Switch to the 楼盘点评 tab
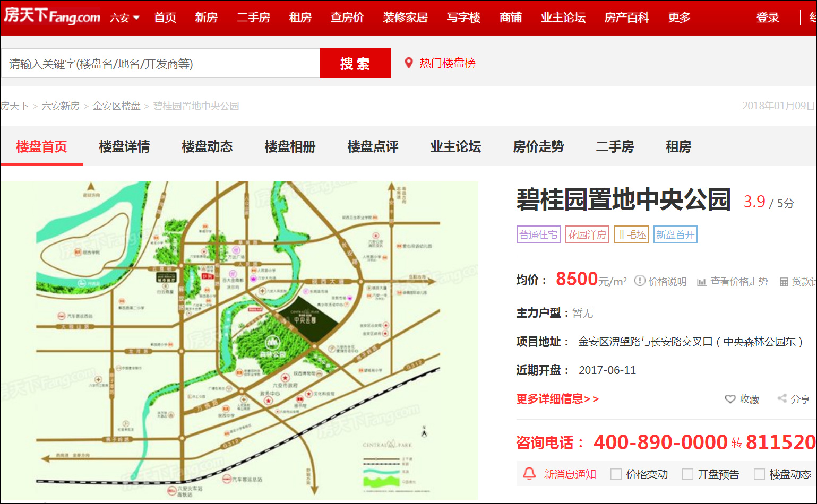The width and height of the screenshot is (817, 504). pyautogui.click(x=373, y=147)
